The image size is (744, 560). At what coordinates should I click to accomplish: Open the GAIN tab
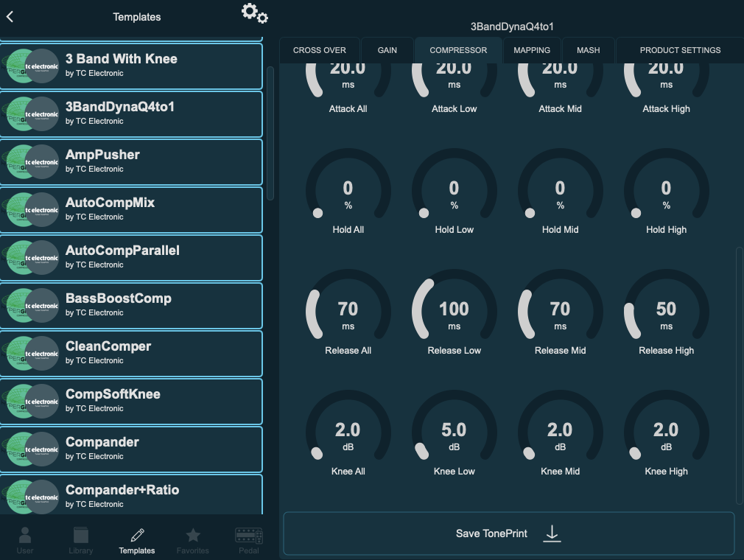tap(387, 50)
